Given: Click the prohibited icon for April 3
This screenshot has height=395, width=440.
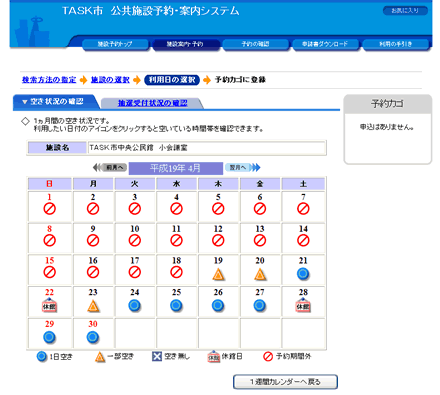Looking at the screenshot, I should [135, 209].
